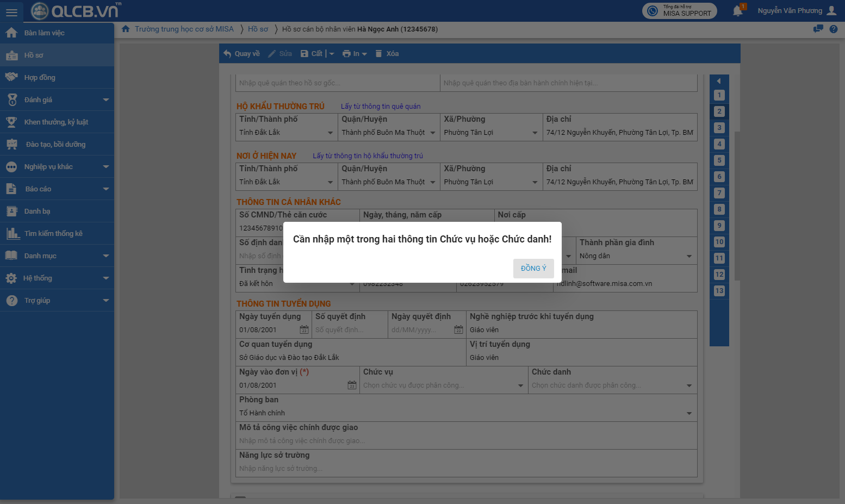Click the ĐỒNG Ý button in dialog

533,268
